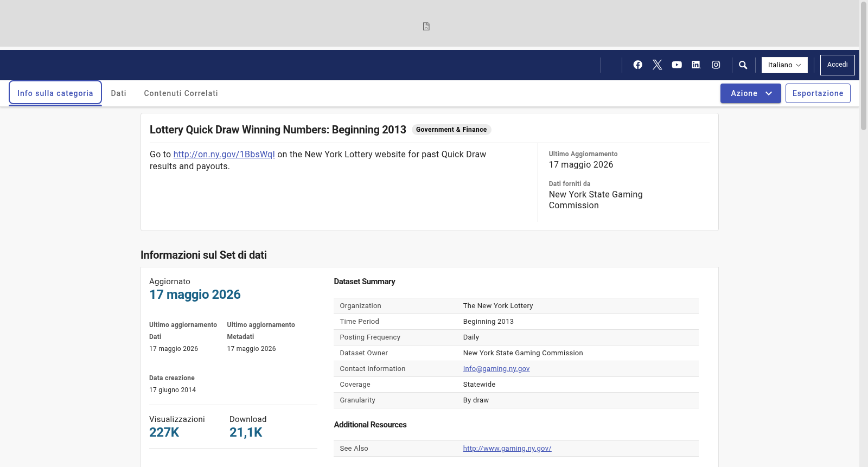Viewport: 868px width, 467px height.
Task: Click the Time Period value Beginning 2013
Action: pos(488,322)
